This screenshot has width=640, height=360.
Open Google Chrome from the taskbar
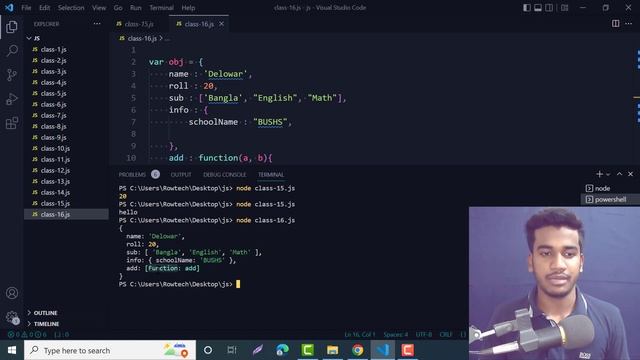coord(358,350)
